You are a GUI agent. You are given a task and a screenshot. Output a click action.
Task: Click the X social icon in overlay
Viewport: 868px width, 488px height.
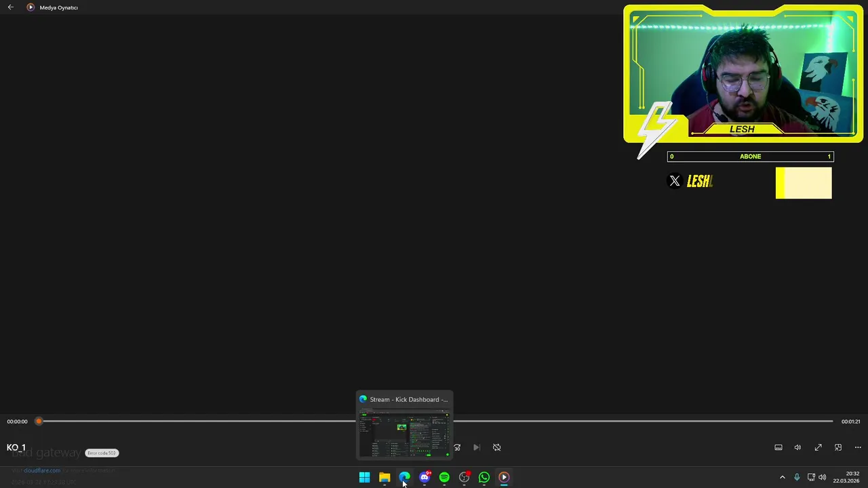[675, 181]
